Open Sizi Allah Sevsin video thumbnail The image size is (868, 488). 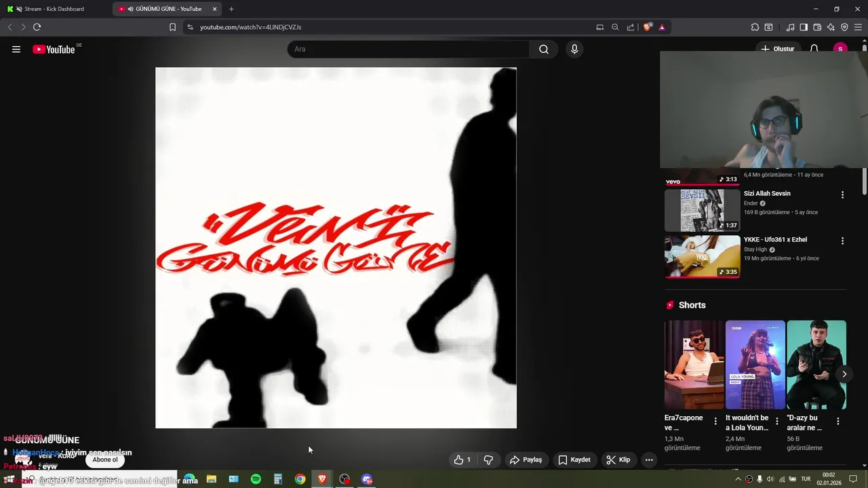coord(702,210)
